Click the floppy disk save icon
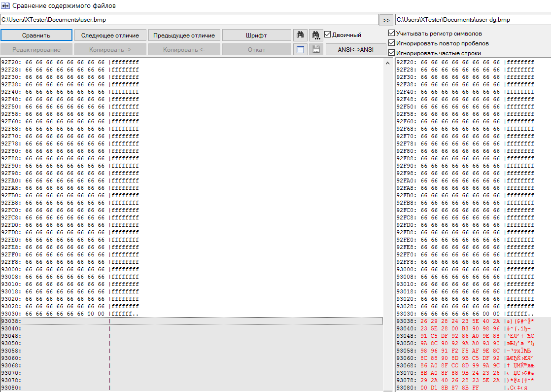 coord(316,49)
